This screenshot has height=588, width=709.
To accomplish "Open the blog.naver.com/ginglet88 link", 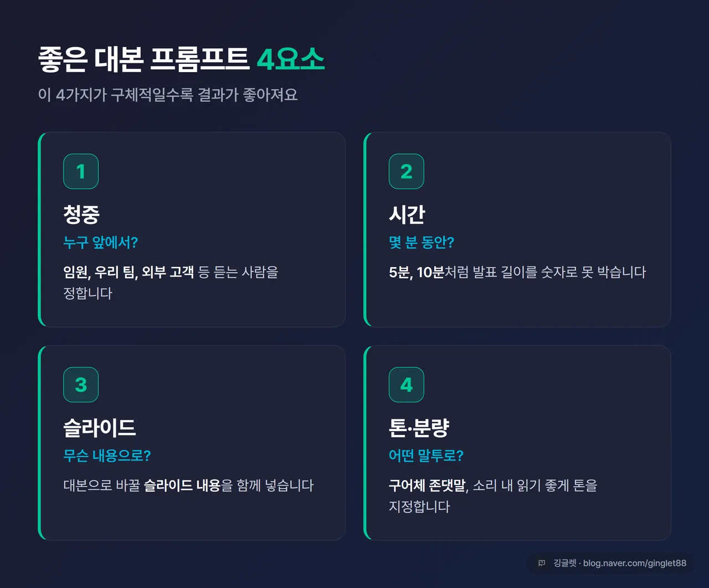I will 635,563.
